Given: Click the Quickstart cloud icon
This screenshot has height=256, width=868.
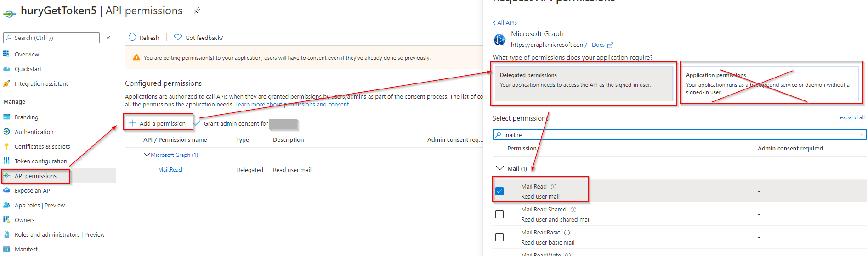Looking at the screenshot, I should 6,69.
